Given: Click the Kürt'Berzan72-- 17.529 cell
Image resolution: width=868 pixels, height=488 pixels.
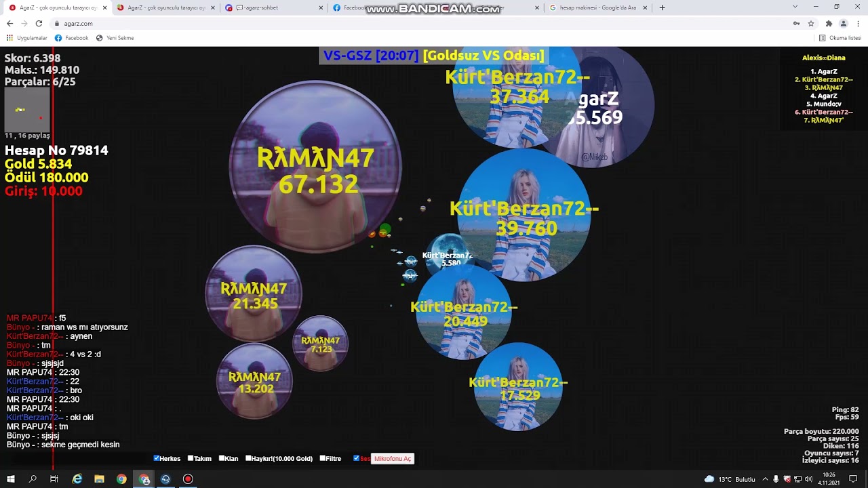Looking at the screenshot, I should [518, 387].
